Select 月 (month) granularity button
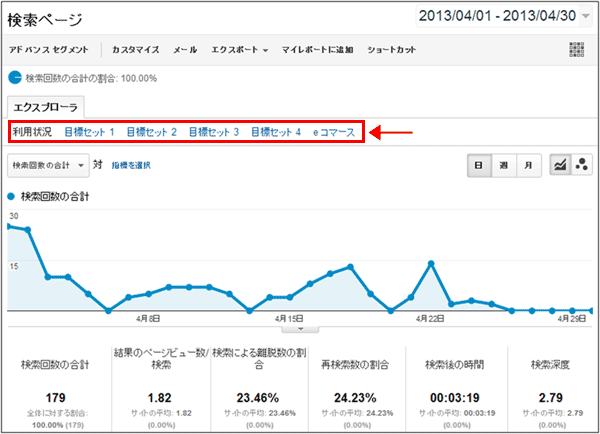This screenshot has width=600, height=434. pyautogui.click(x=527, y=165)
